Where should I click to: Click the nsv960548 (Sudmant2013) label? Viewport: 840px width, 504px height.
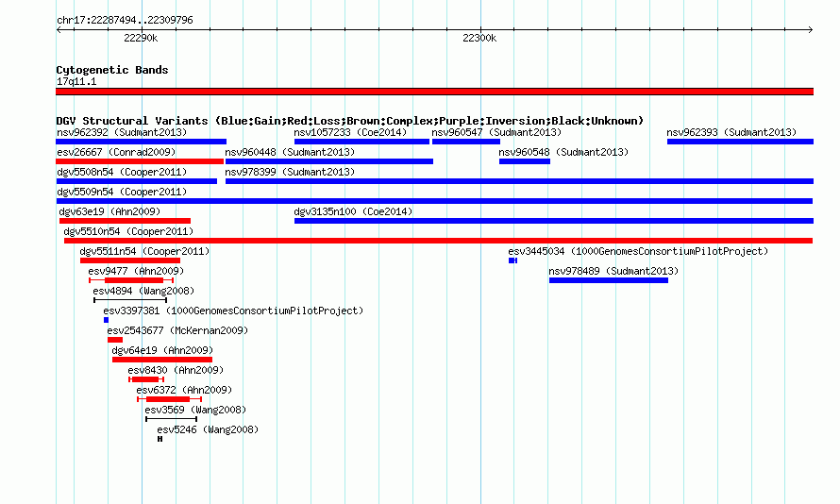(563, 152)
